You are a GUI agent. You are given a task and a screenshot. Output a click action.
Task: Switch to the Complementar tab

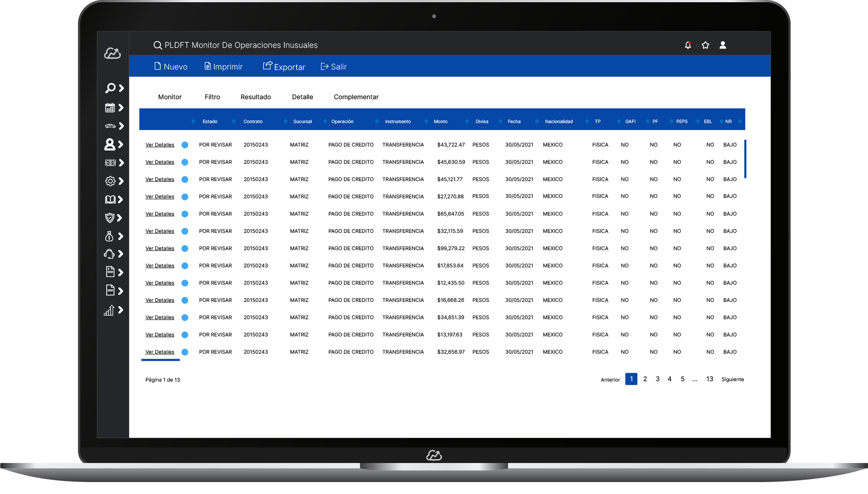click(356, 97)
